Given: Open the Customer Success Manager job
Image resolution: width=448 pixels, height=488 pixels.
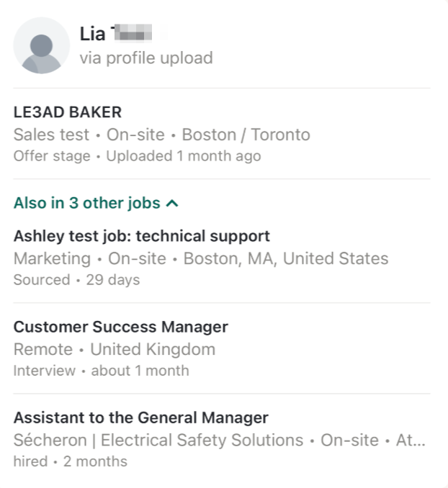Looking at the screenshot, I should click(x=121, y=327).
